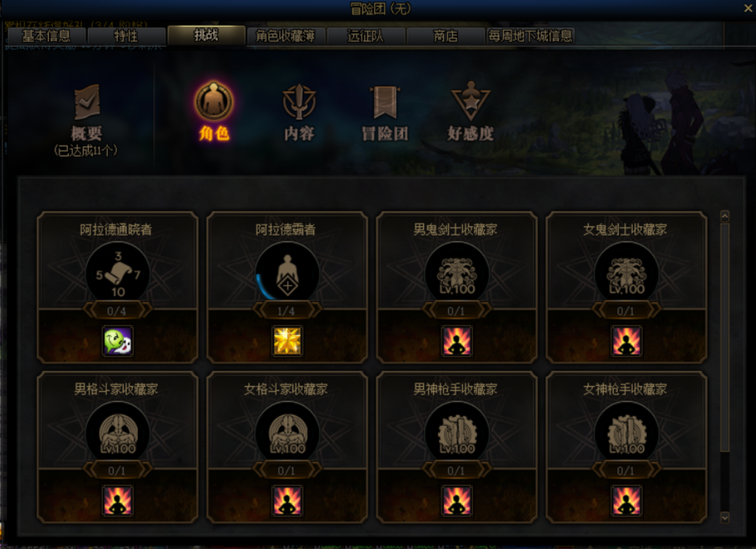Select the 内容 content category icon
Viewport: 756px width, 549px height.
pos(299,102)
